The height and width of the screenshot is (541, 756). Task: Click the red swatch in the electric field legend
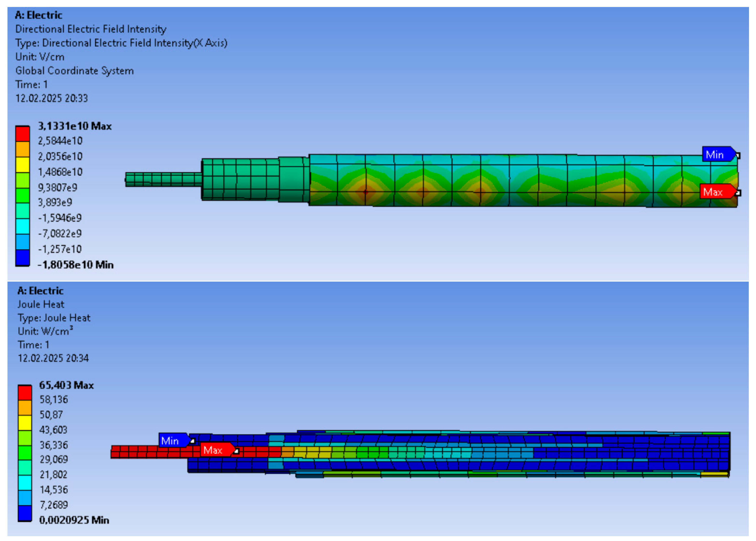(22, 134)
